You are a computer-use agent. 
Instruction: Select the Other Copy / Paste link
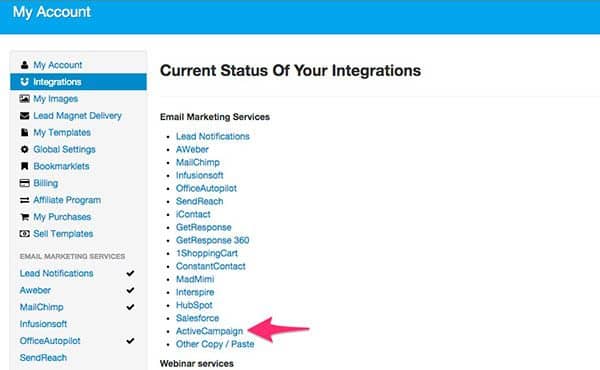[215, 344]
